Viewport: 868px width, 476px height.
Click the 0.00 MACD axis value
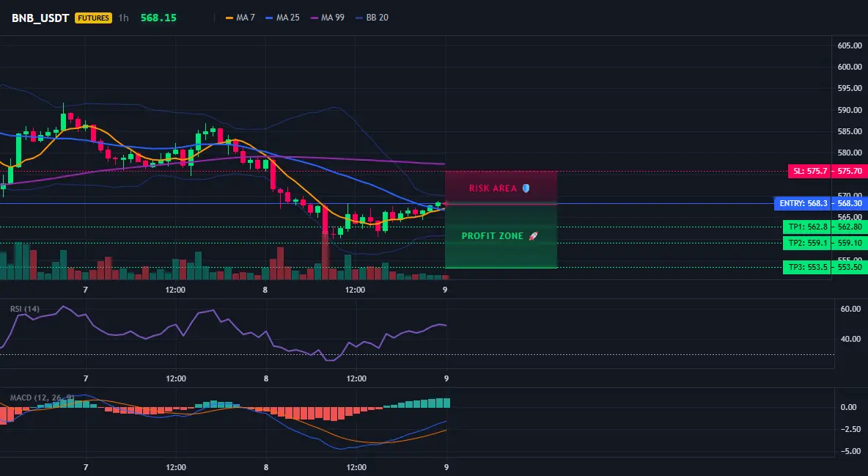[849, 407]
